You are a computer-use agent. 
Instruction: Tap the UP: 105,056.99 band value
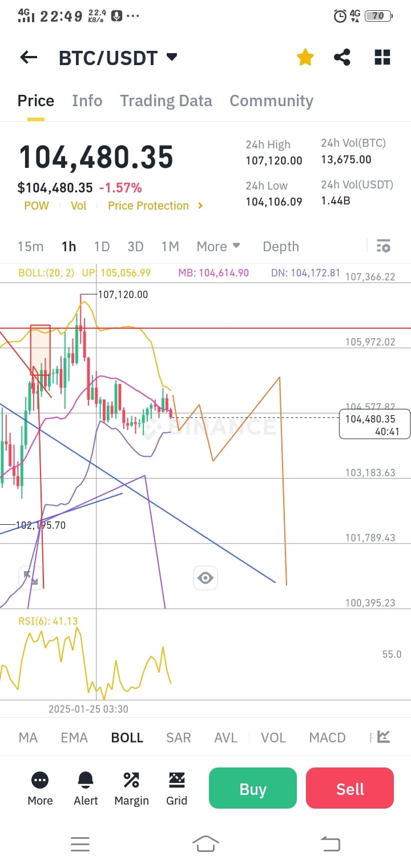(x=116, y=273)
